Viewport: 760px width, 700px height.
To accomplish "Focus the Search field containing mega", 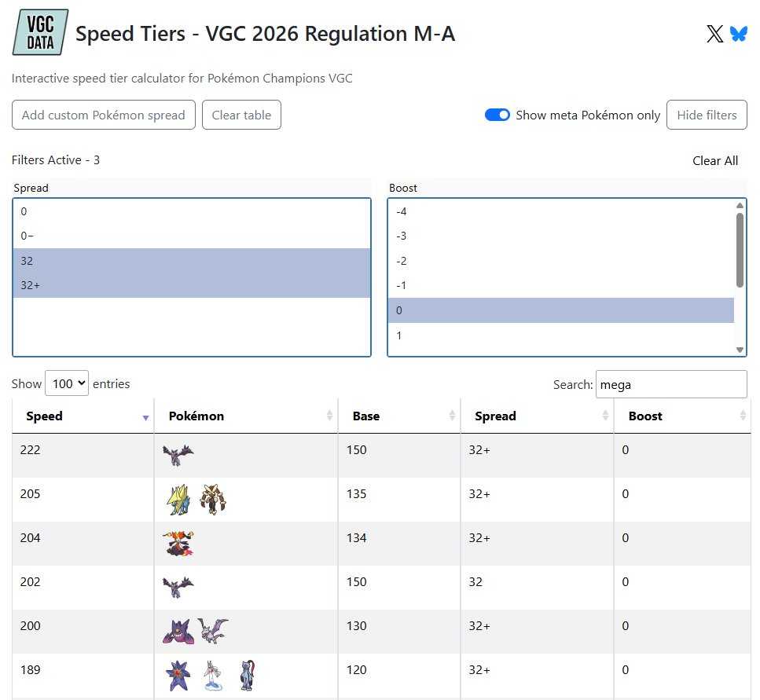I will coord(671,384).
